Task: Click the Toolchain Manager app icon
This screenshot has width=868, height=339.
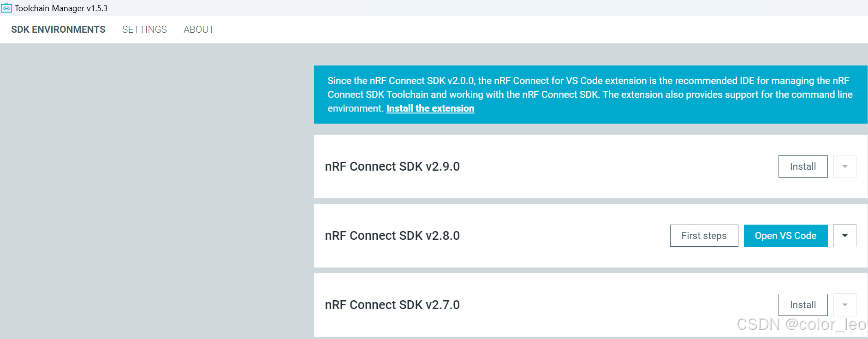Action: click(x=6, y=7)
